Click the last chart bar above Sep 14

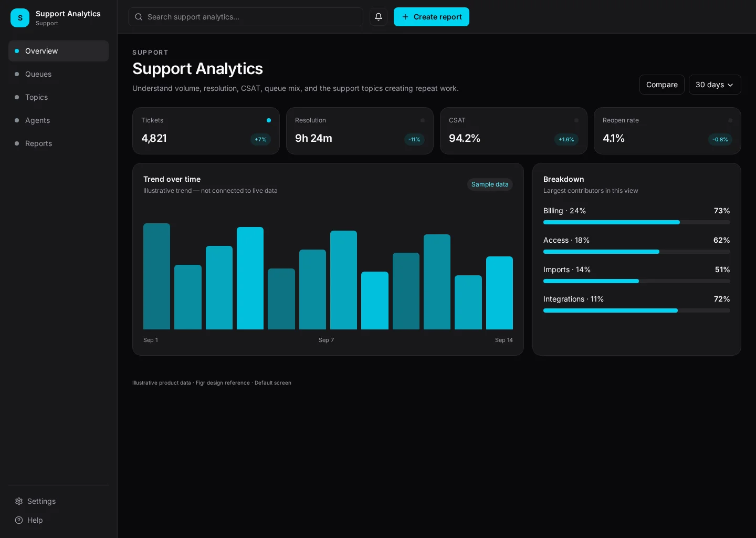pyautogui.click(x=499, y=293)
